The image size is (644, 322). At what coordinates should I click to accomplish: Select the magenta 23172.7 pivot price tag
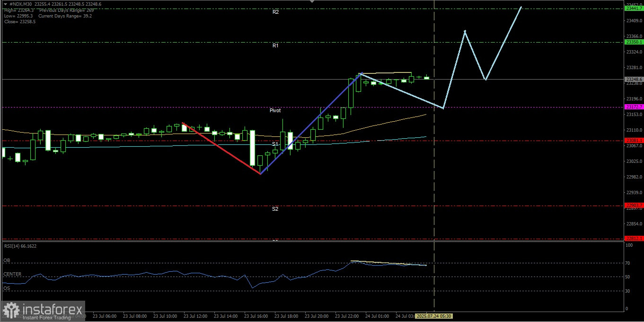[634, 107]
